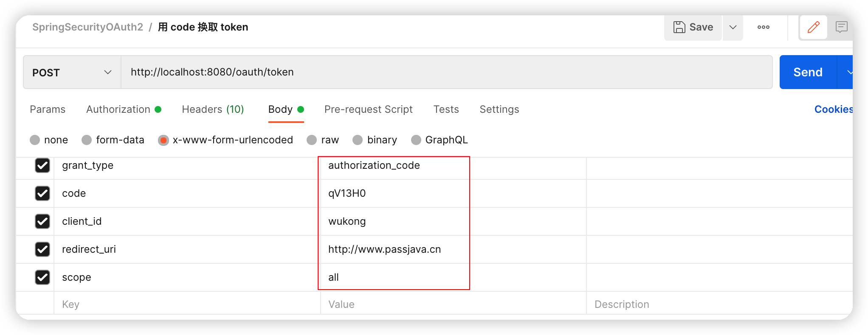Uncheck the grant_type parameter checkbox

tap(42, 165)
